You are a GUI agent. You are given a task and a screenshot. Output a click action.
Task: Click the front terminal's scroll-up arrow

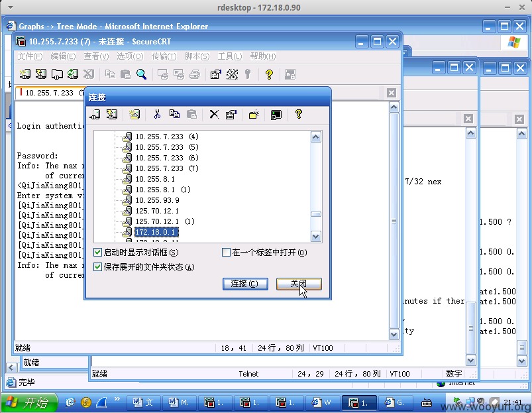[x=394, y=107]
